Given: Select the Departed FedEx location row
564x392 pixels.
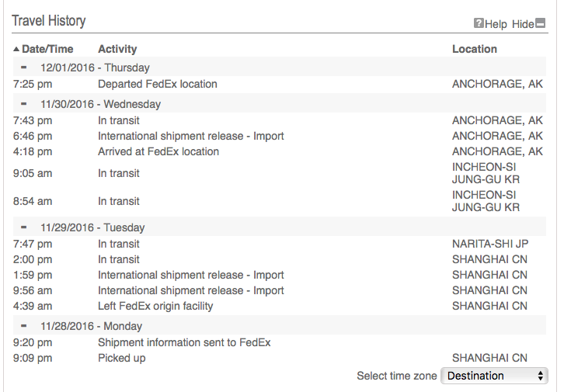Looking at the screenshot, I should pos(280,84).
